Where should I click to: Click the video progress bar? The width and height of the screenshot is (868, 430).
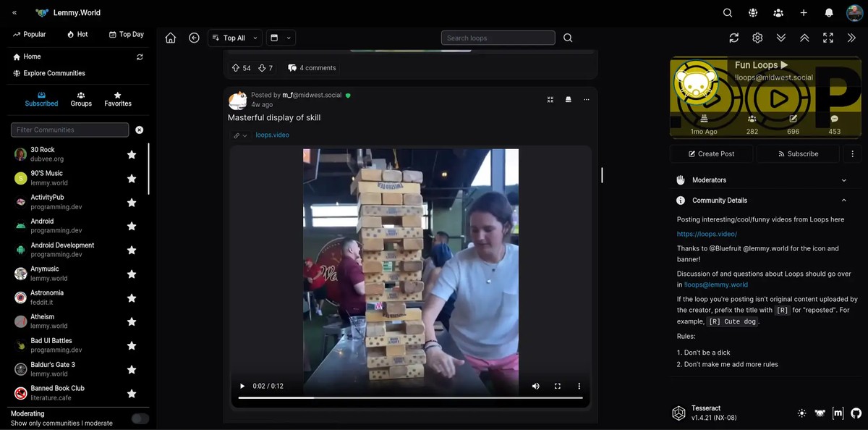pyautogui.click(x=410, y=397)
